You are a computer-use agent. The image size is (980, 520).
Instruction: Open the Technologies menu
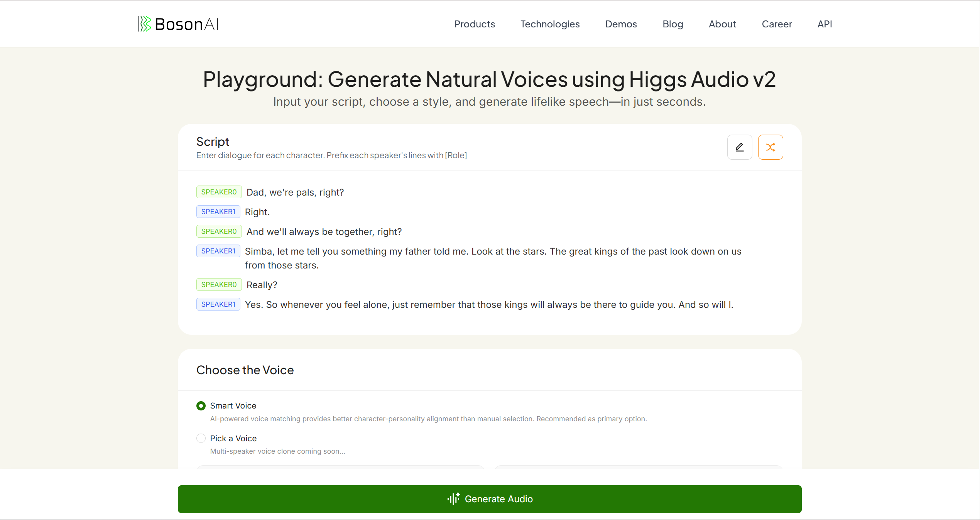tap(550, 24)
